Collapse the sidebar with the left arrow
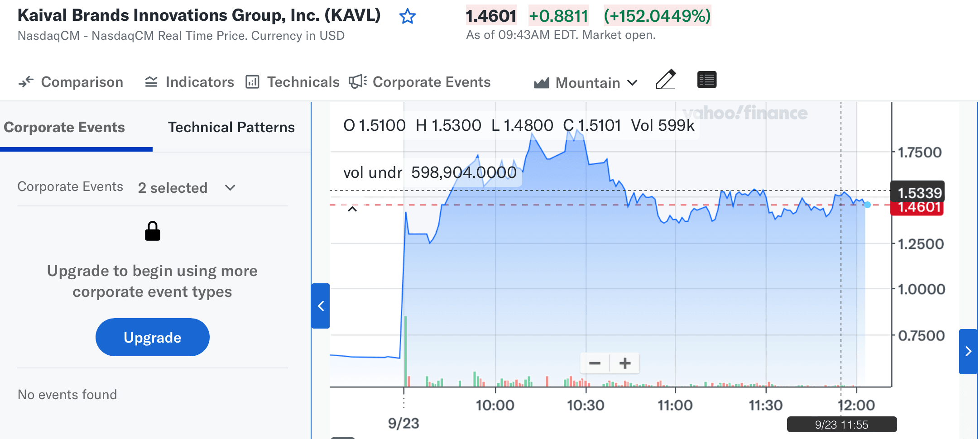The width and height of the screenshot is (980, 439). 321,306
